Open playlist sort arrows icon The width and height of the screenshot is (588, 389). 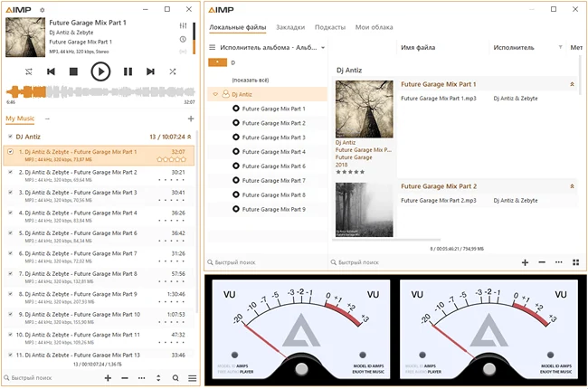[158, 378]
